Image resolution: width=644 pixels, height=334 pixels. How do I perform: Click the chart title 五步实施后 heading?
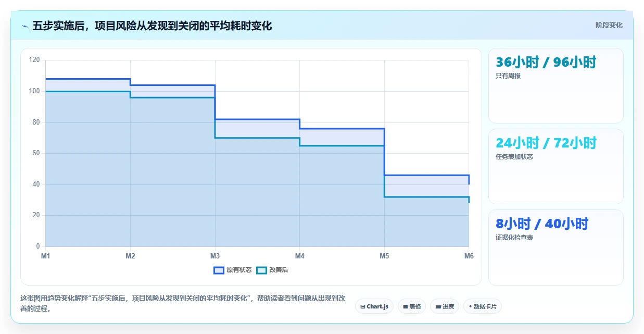pos(152,26)
